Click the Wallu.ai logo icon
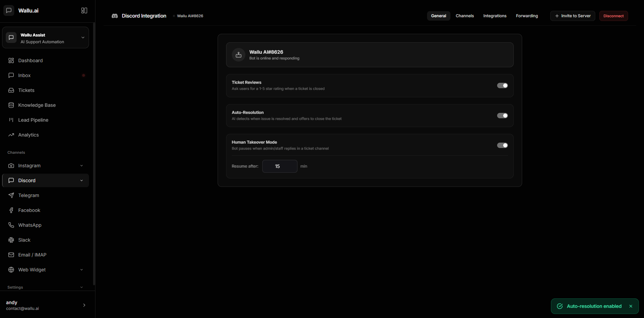The width and height of the screenshot is (644, 318). click(x=9, y=10)
